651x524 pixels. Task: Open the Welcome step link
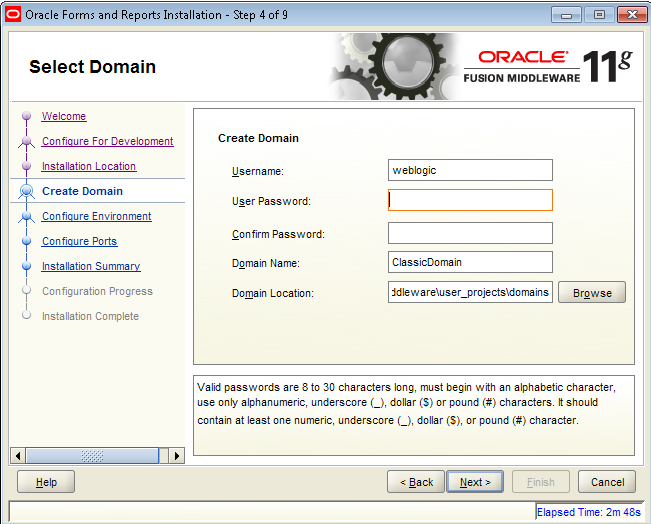[64, 116]
